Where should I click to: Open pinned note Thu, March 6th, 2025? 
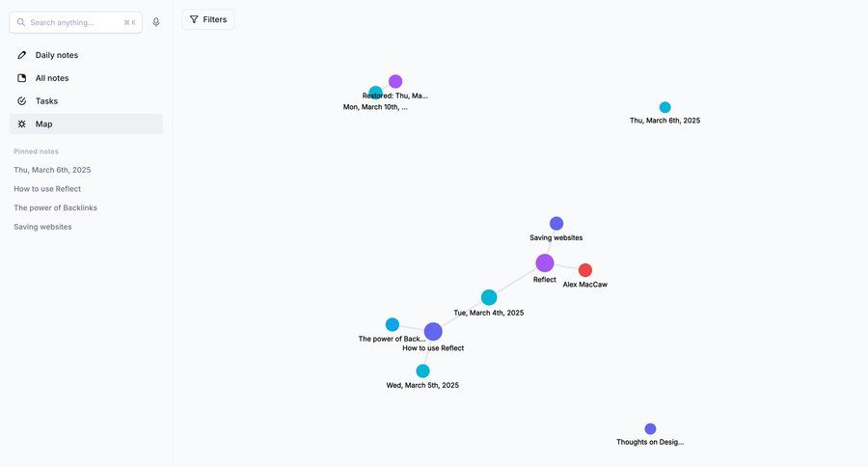pos(52,170)
